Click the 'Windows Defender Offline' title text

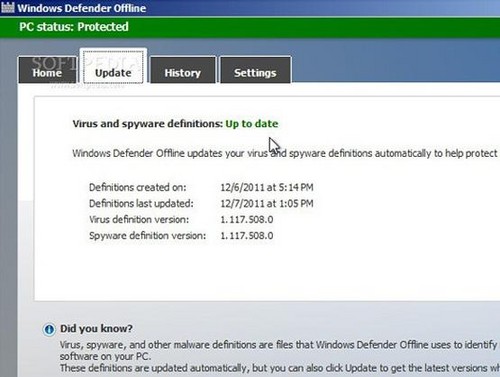(82, 8)
